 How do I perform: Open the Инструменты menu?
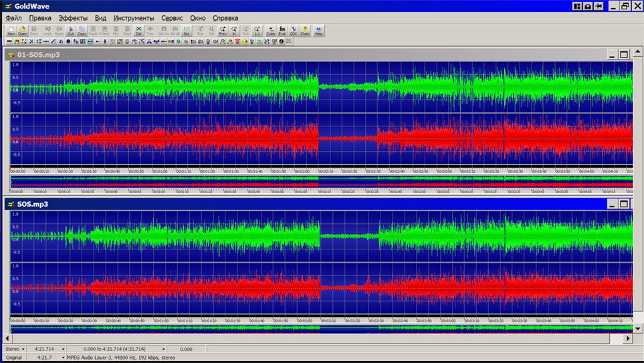pyautogui.click(x=134, y=17)
